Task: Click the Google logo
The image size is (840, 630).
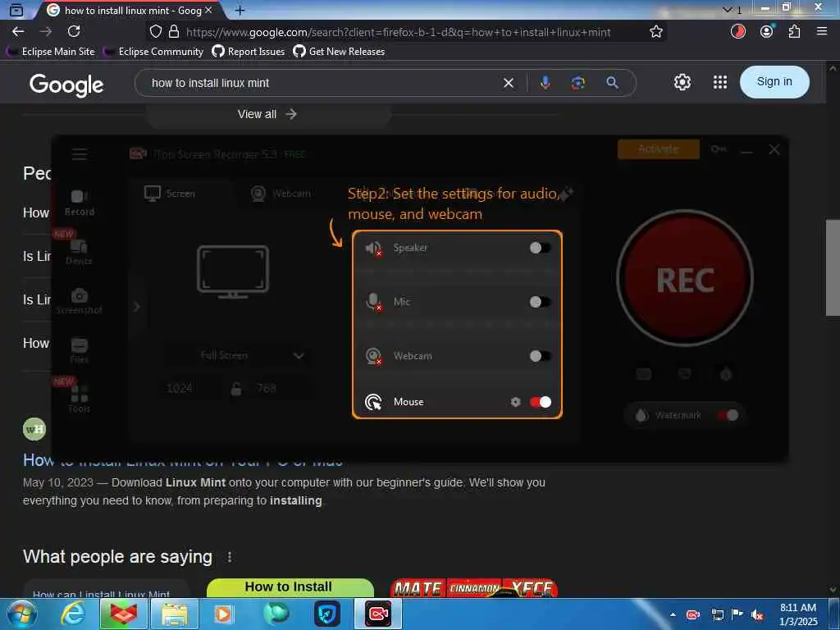Action: (x=66, y=84)
